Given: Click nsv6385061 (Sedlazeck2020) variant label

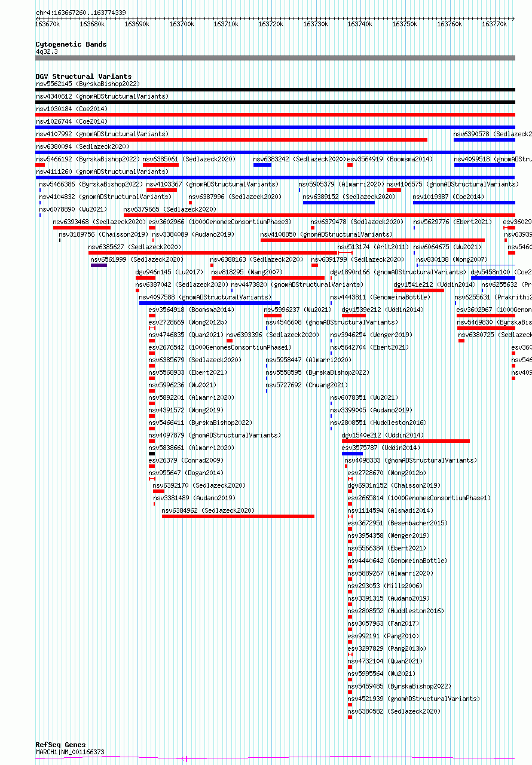Looking at the screenshot, I should click(189, 159).
